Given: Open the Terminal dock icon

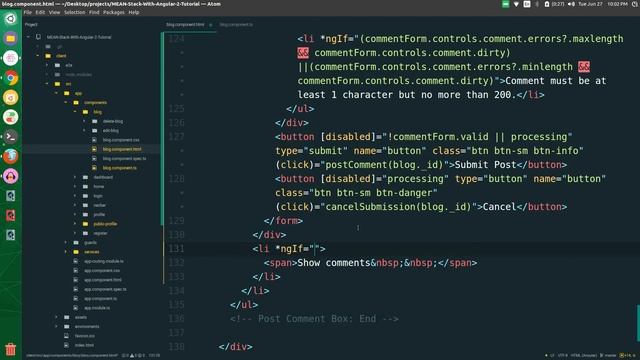Looking at the screenshot, I should (x=11, y=137).
